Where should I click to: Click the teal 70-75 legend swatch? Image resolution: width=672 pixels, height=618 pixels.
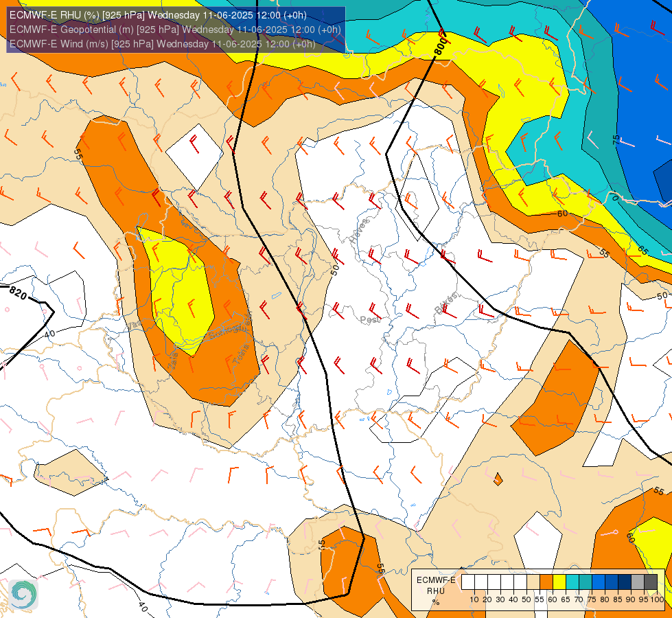click(586, 582)
